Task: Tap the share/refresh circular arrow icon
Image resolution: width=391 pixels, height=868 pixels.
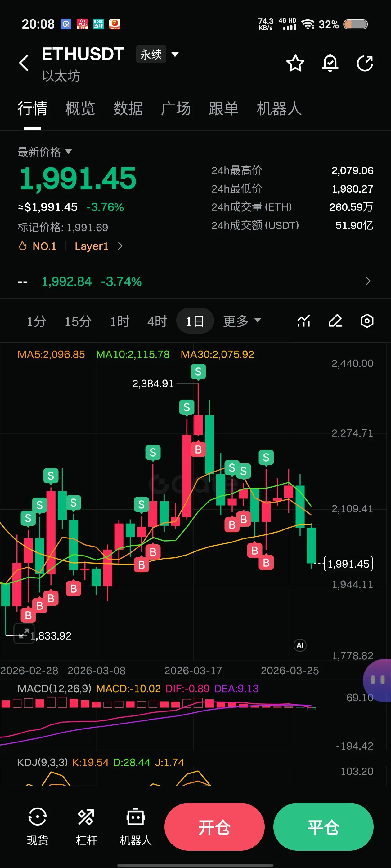Action: 365,63
